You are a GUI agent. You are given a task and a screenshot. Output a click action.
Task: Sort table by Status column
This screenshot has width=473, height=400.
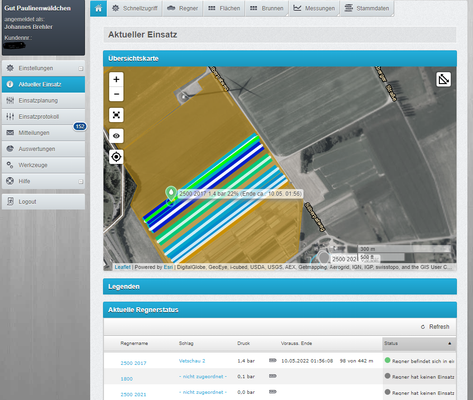(419, 343)
